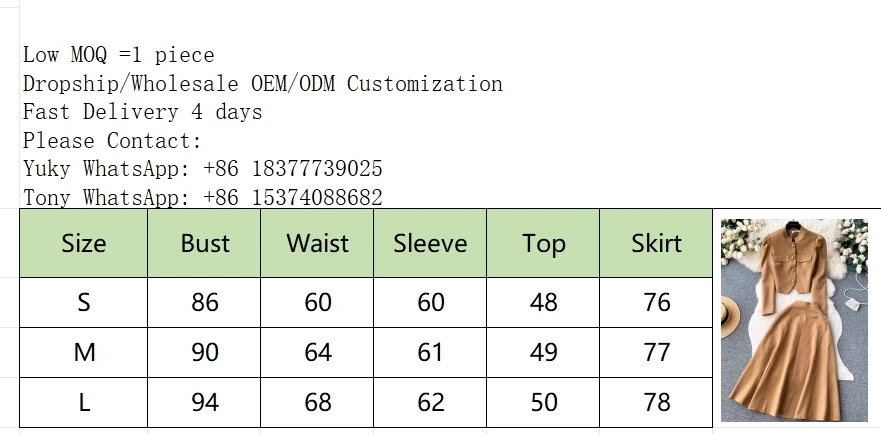This screenshot has width=881, height=434.
Task: Select sleeve value 62 cell
Action: [x=430, y=402]
